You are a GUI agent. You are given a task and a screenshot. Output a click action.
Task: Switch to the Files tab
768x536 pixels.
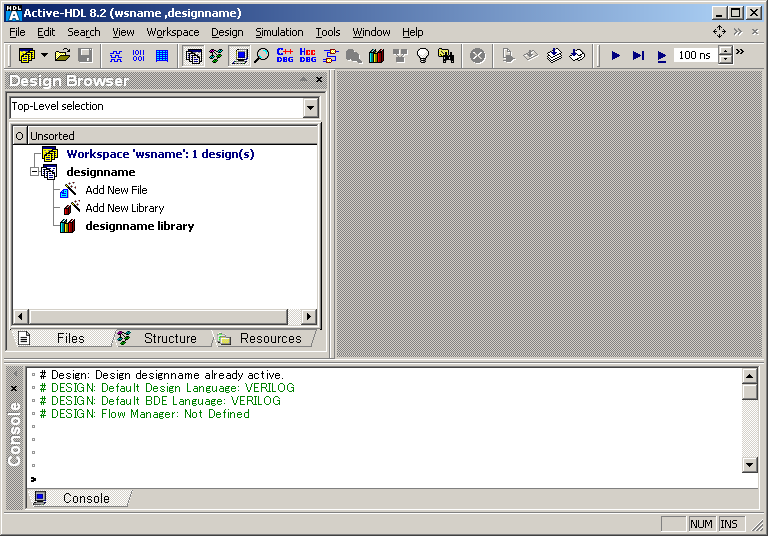coord(64,338)
